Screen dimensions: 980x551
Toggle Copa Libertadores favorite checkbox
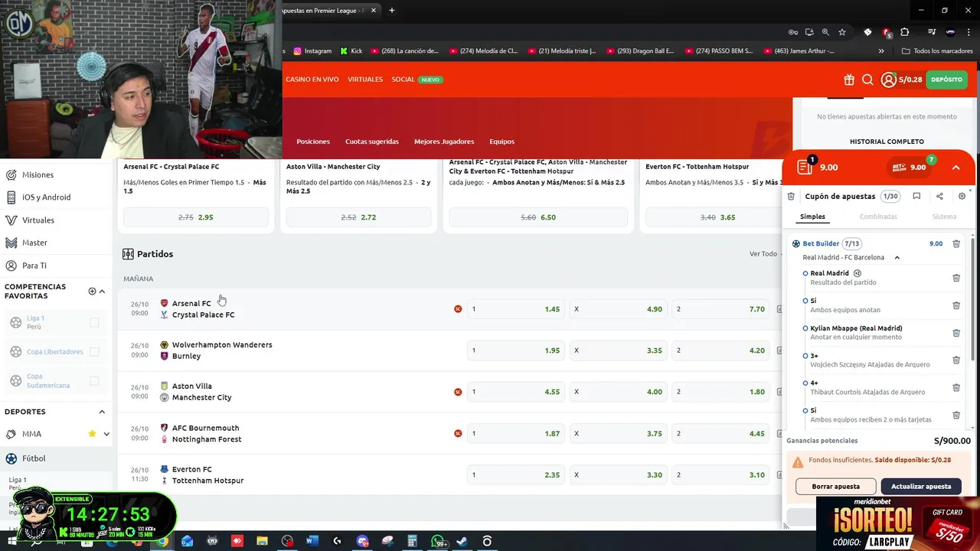click(x=94, y=351)
